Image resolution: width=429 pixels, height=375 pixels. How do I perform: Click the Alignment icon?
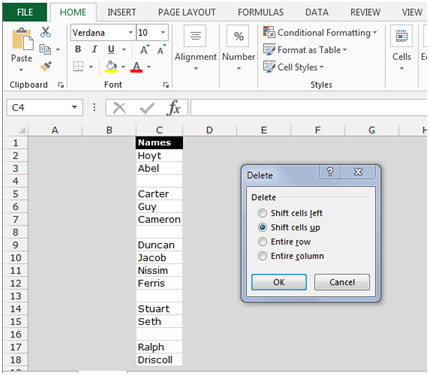tap(195, 36)
